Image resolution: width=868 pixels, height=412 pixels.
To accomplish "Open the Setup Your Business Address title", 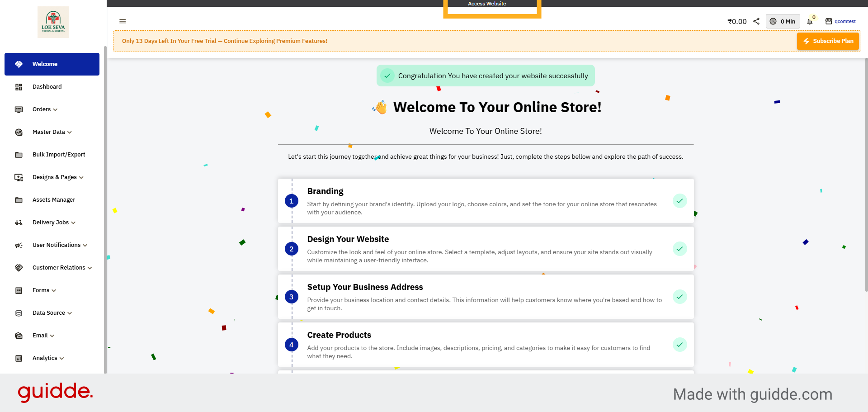I will [365, 287].
